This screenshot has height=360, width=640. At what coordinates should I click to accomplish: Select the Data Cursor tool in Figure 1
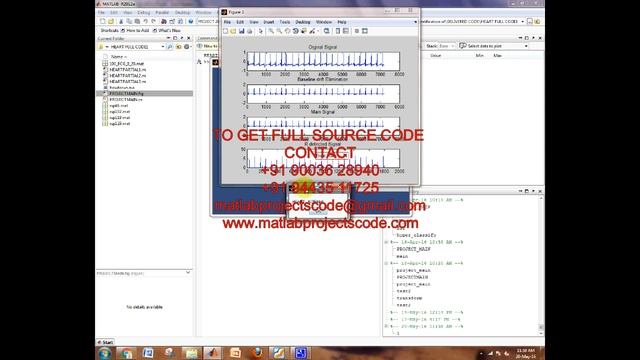[x=304, y=31]
